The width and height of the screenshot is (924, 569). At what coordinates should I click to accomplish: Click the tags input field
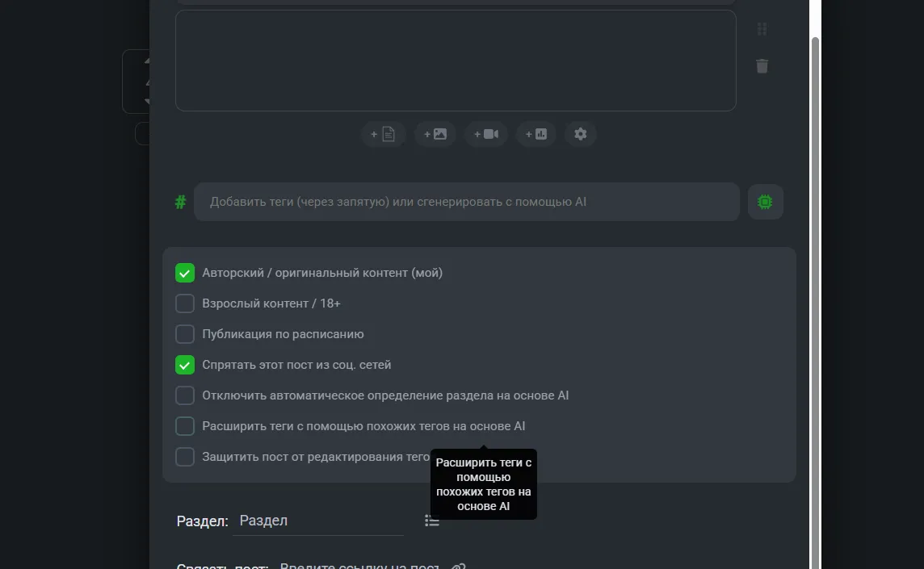tap(467, 202)
